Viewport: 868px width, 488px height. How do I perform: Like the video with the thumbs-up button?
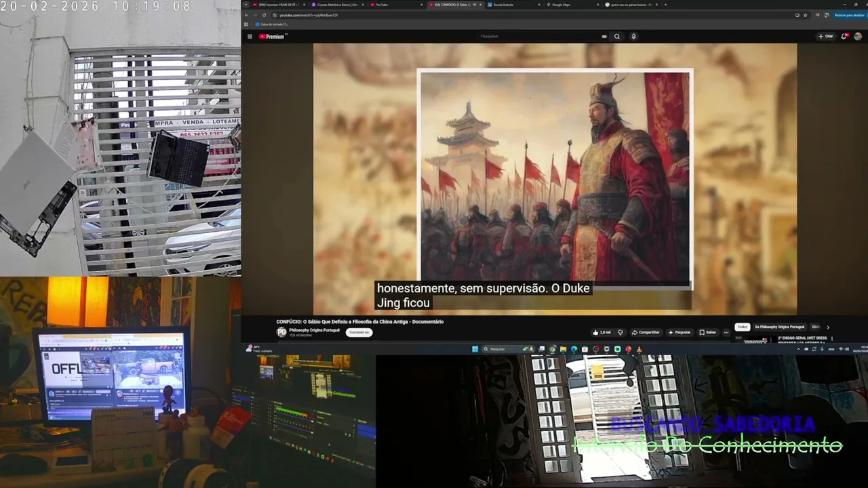601,332
